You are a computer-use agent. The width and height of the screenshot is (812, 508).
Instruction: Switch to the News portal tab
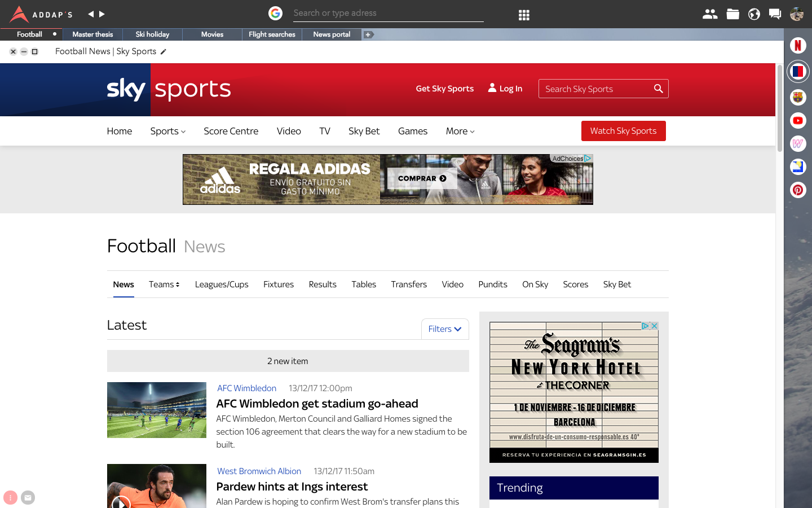332,34
